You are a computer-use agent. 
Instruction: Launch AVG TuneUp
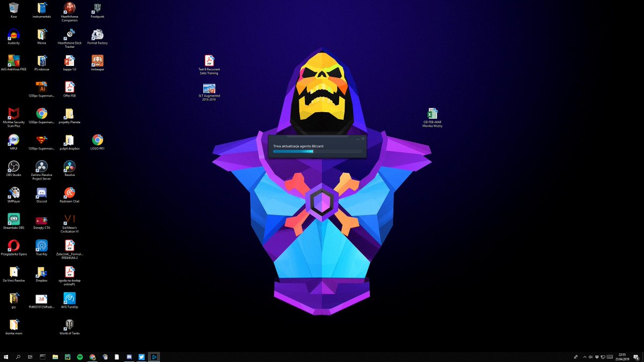point(69,299)
